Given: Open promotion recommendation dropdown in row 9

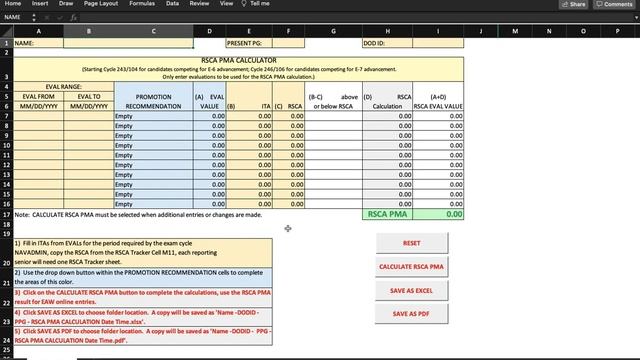Looking at the screenshot, I should pyautogui.click(x=153, y=136).
